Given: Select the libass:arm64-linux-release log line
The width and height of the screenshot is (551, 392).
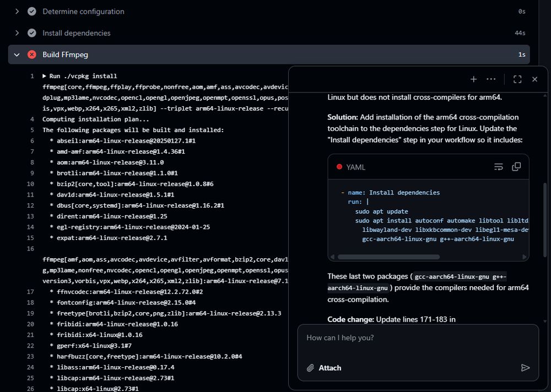Looking at the screenshot, I should [x=112, y=367].
